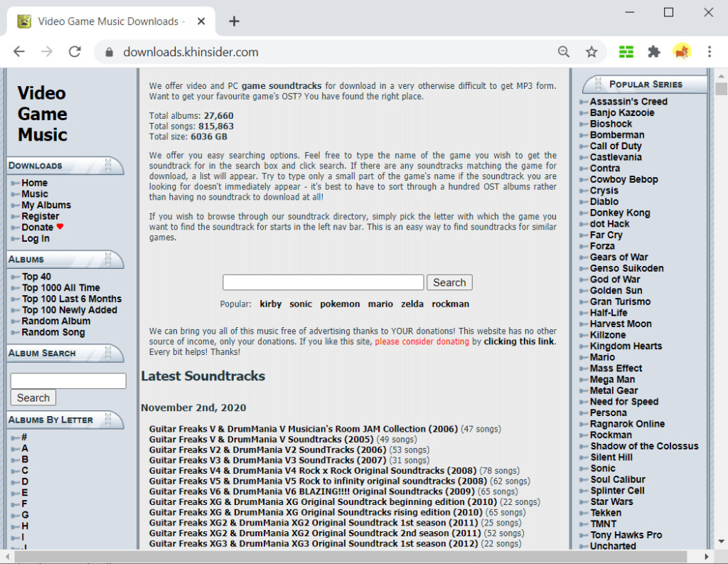This screenshot has width=728, height=564.
Task: Click the sidebar Search button
Action: coord(33,398)
